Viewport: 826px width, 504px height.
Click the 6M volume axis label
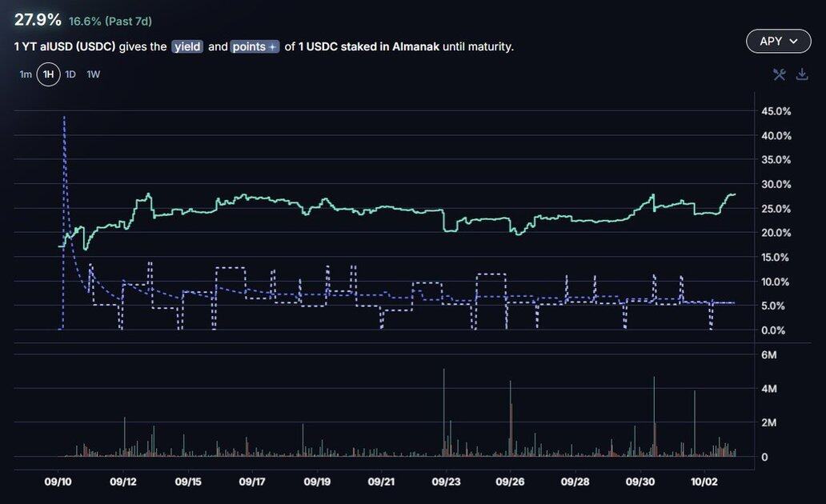point(768,354)
